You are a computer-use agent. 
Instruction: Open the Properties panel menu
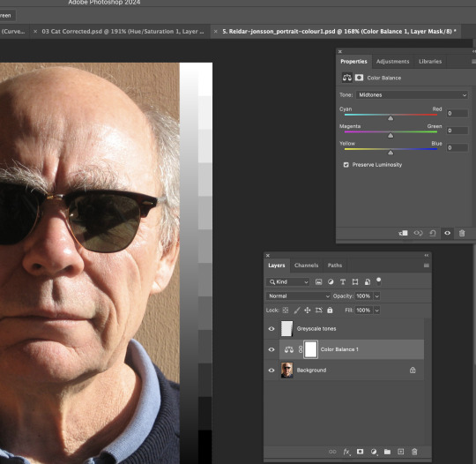tap(473, 62)
